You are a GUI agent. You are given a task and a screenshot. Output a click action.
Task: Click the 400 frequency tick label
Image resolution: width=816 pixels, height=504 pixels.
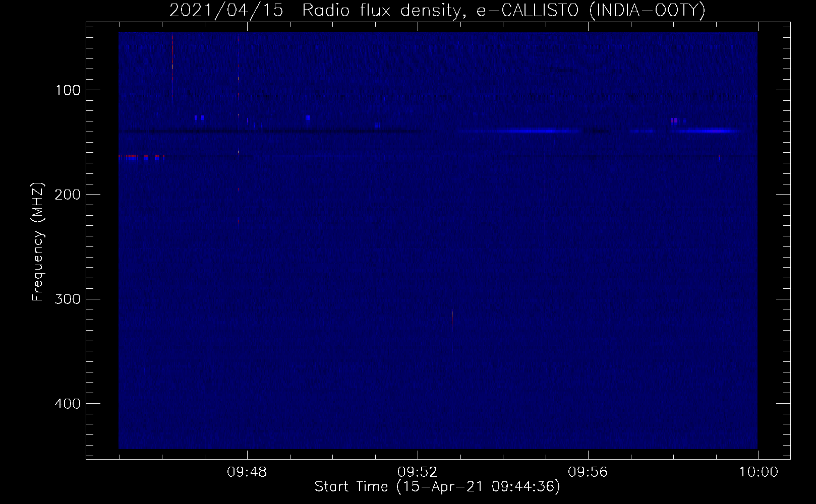[67, 404]
